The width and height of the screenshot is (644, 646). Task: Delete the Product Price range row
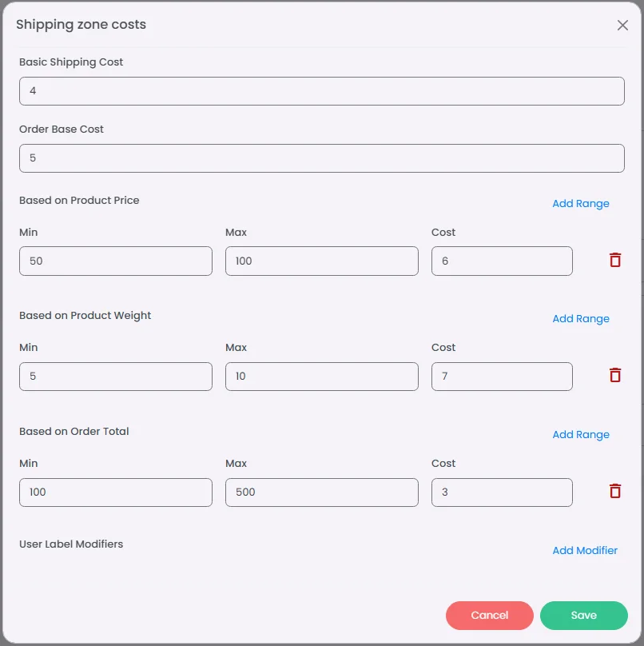[614, 260]
